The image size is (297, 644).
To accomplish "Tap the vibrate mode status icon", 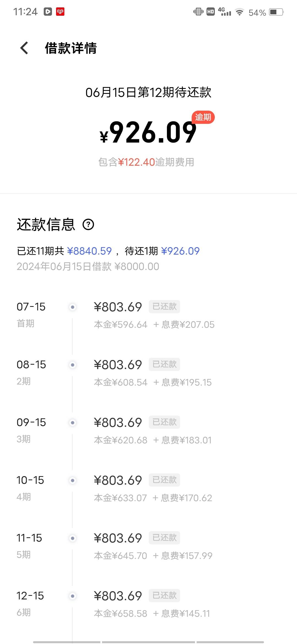I will tap(198, 12).
